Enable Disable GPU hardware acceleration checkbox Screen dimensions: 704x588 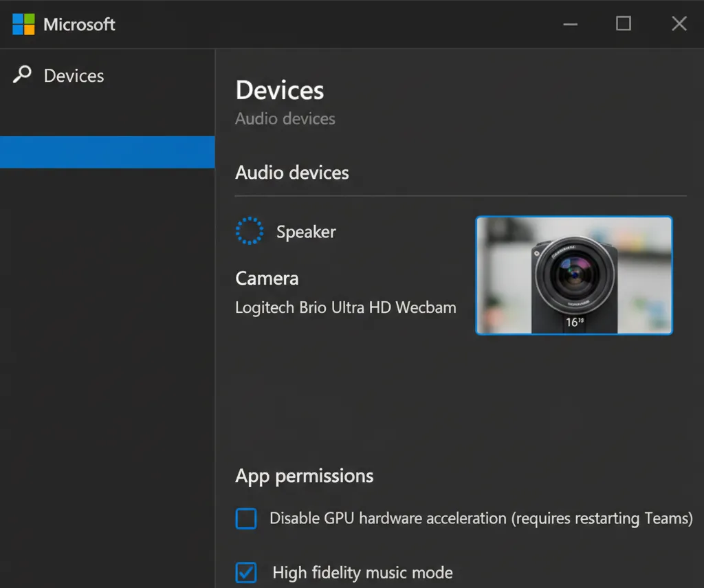pos(246,519)
